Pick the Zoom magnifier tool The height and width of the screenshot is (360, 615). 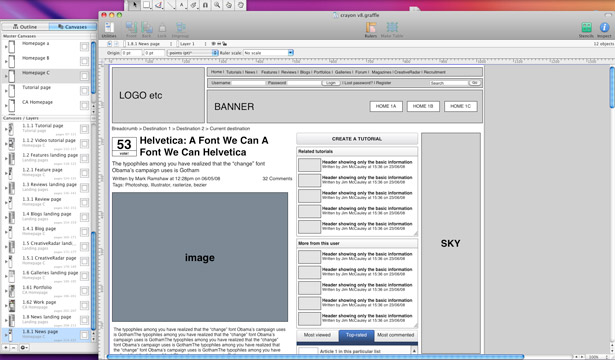[x=217, y=5]
